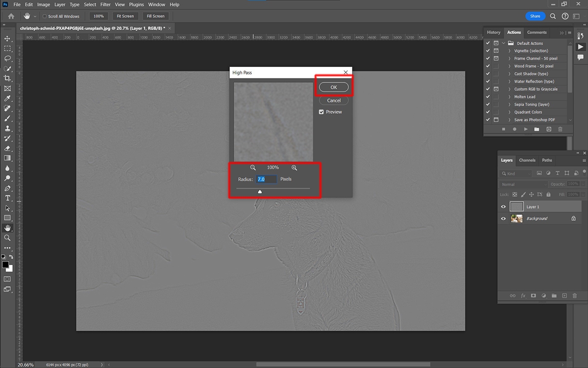Select the Eyedropper tool
The height and width of the screenshot is (368, 588).
7,98
